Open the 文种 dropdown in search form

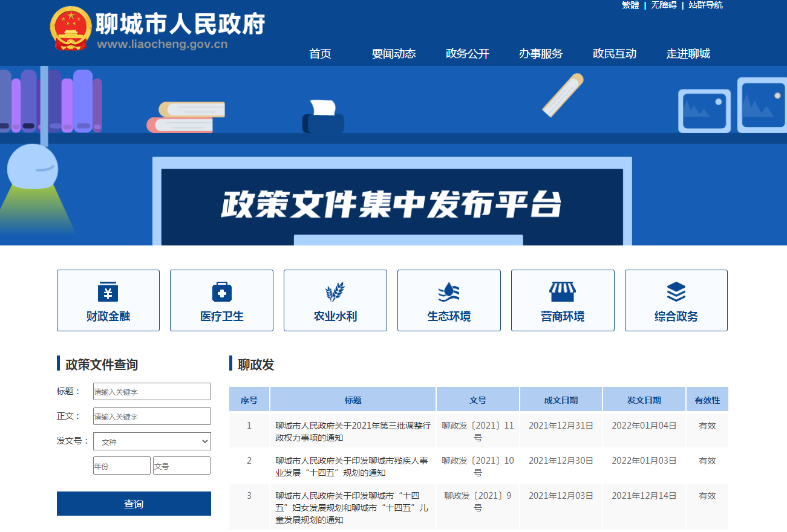[x=151, y=441]
